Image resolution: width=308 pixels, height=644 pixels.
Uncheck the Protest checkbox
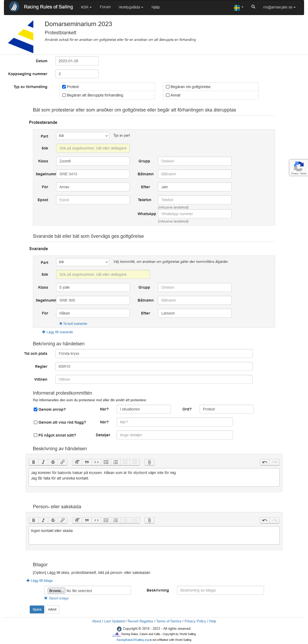[x=64, y=87]
